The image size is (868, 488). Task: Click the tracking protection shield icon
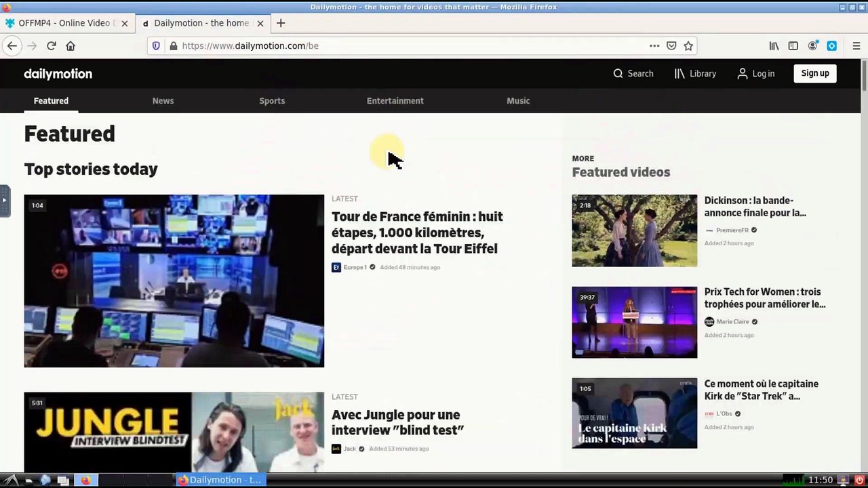pos(156,45)
